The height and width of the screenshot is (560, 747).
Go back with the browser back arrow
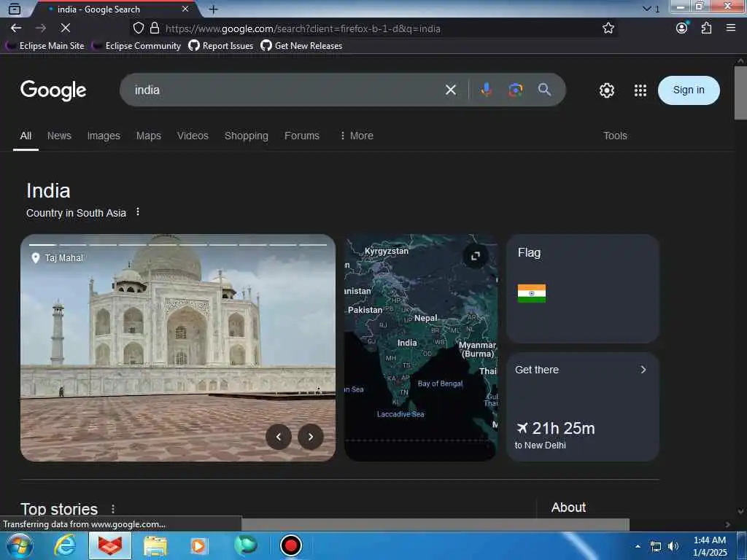[x=16, y=28]
